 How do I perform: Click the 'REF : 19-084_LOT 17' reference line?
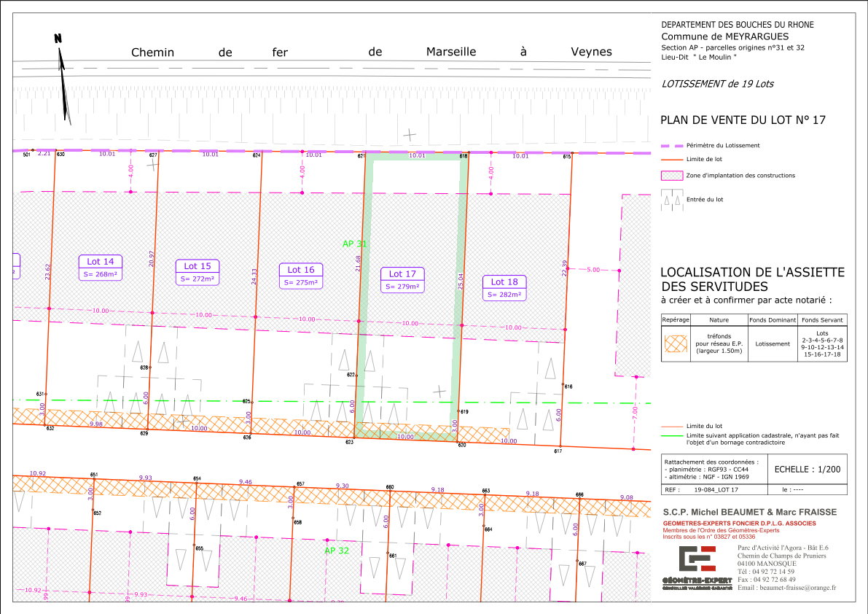701,489
